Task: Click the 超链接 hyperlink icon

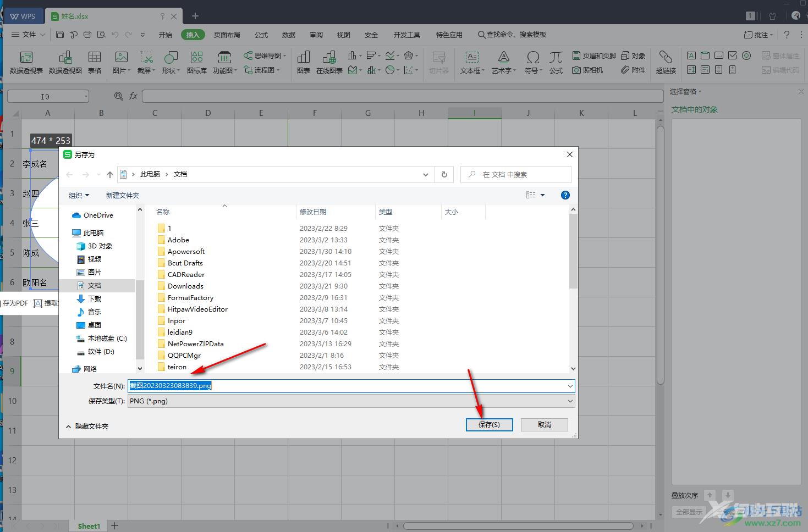Action: (666, 63)
